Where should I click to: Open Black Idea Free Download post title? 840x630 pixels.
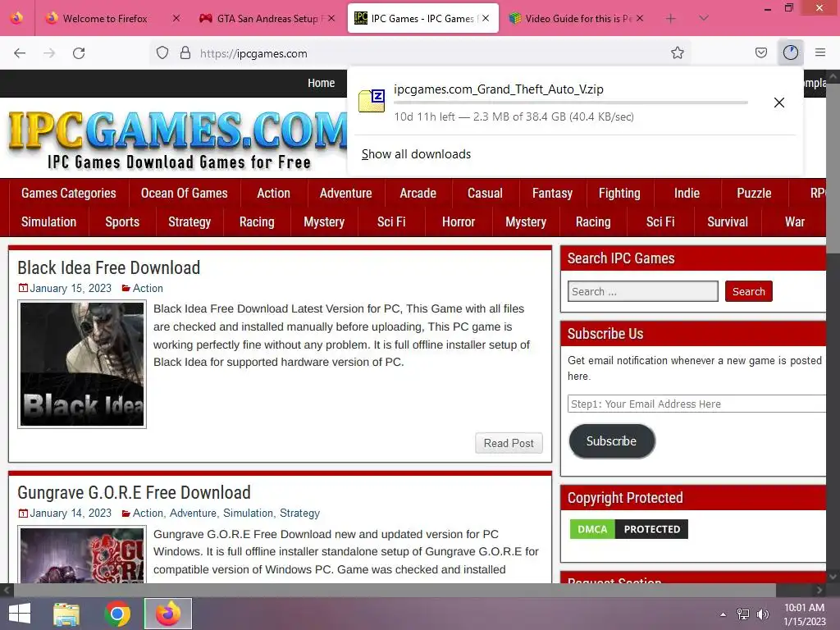pyautogui.click(x=109, y=268)
